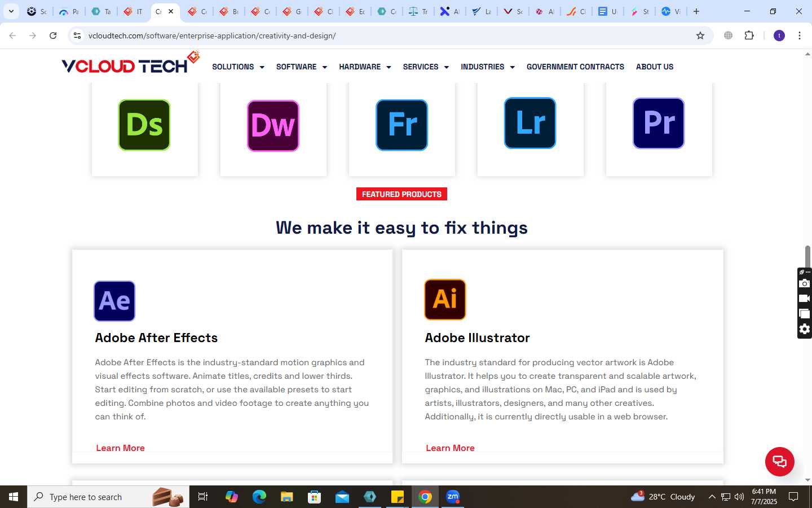The image size is (812, 508).
Task: Click Learn More under Adobe After Effects
Action: coord(120,448)
